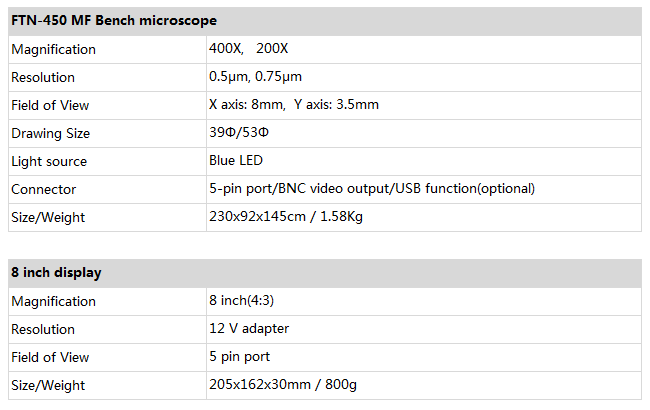Select the 230x92x145cm / 1.58Kg value

click(286, 216)
